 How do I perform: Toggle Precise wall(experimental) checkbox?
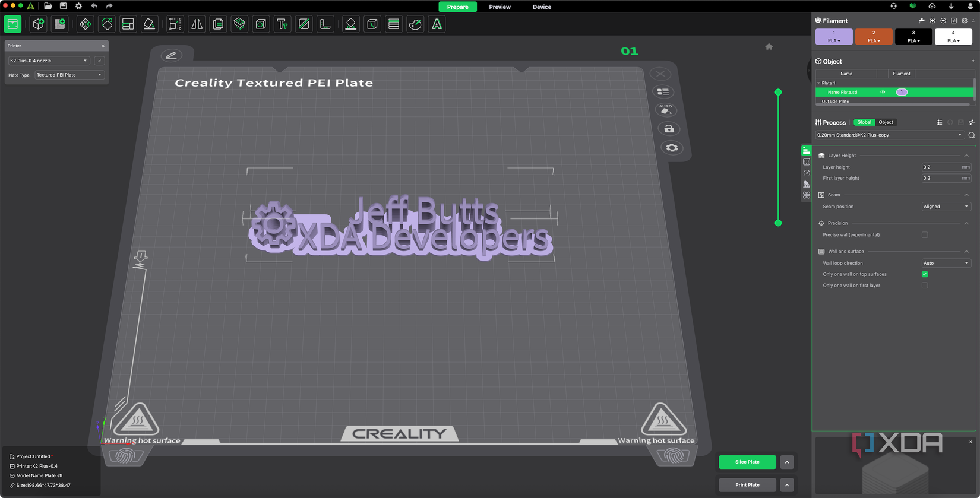click(925, 235)
